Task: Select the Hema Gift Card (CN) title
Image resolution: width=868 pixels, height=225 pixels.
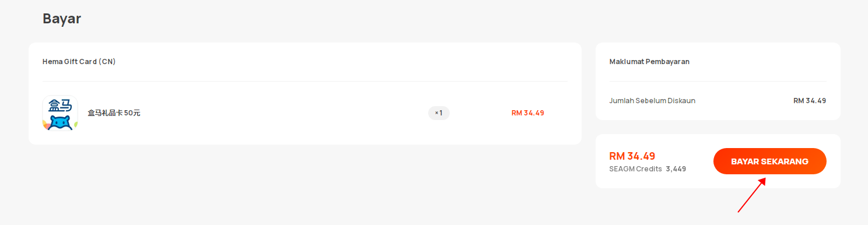Action: click(79, 62)
